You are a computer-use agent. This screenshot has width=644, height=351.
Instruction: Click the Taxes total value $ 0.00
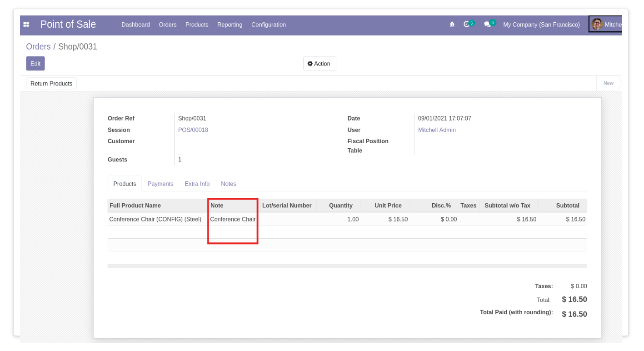(579, 286)
